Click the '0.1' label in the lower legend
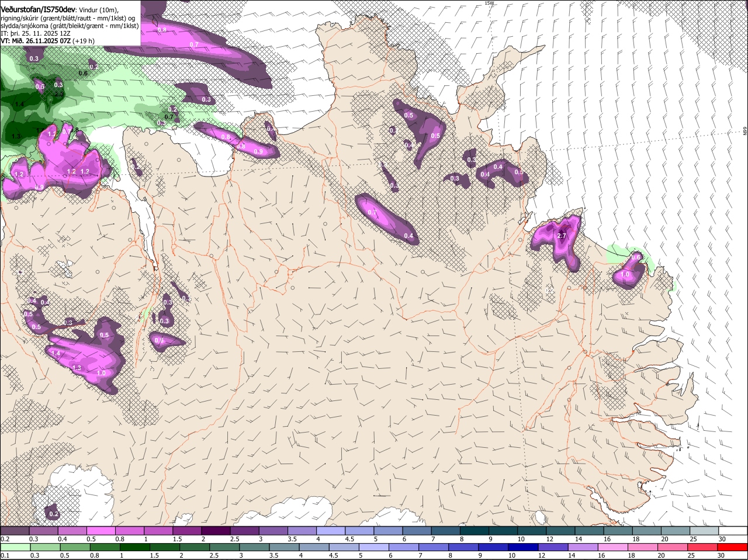The width and height of the screenshot is (748, 560). (x=5, y=555)
